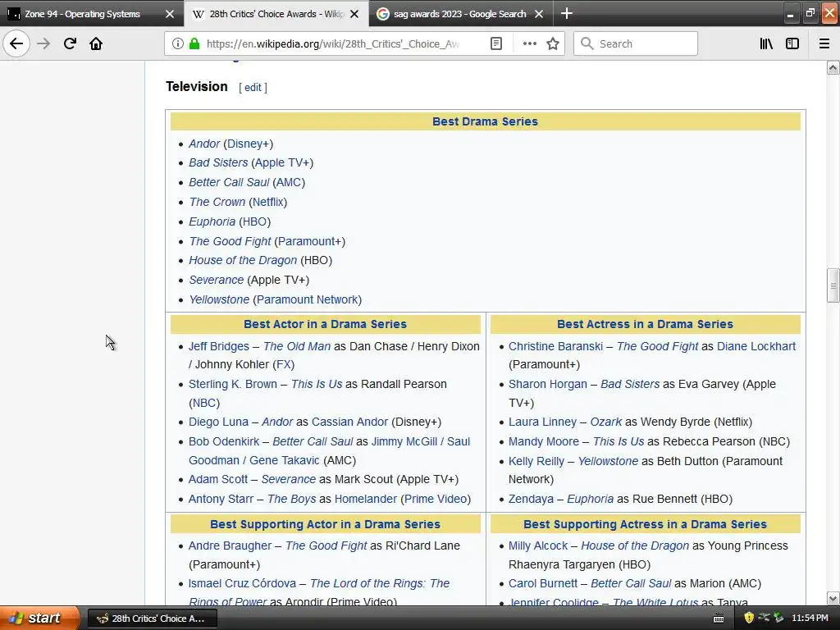Open the Andre Braugher link
Viewport: 840px width, 630px height.
tap(230, 546)
